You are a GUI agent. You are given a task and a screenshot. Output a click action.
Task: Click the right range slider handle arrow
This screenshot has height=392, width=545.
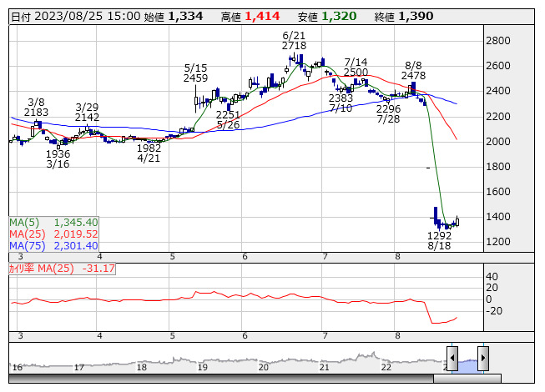point(483,358)
